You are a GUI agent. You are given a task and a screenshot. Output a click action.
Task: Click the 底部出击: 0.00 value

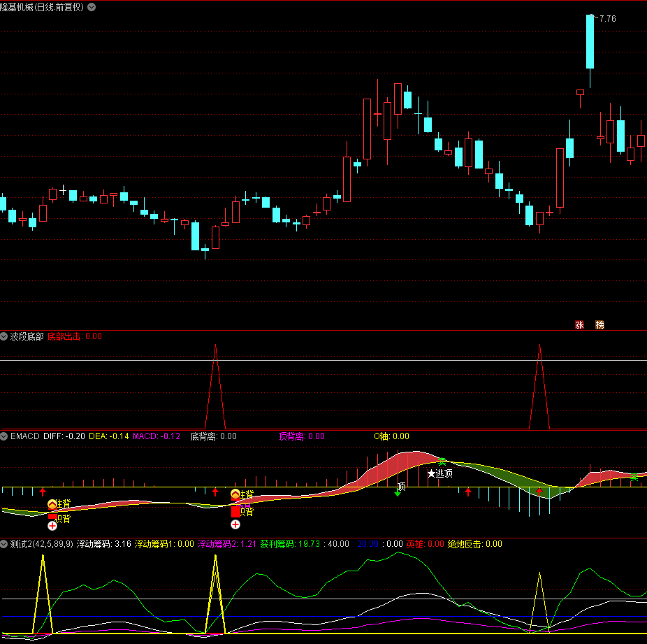coord(75,336)
